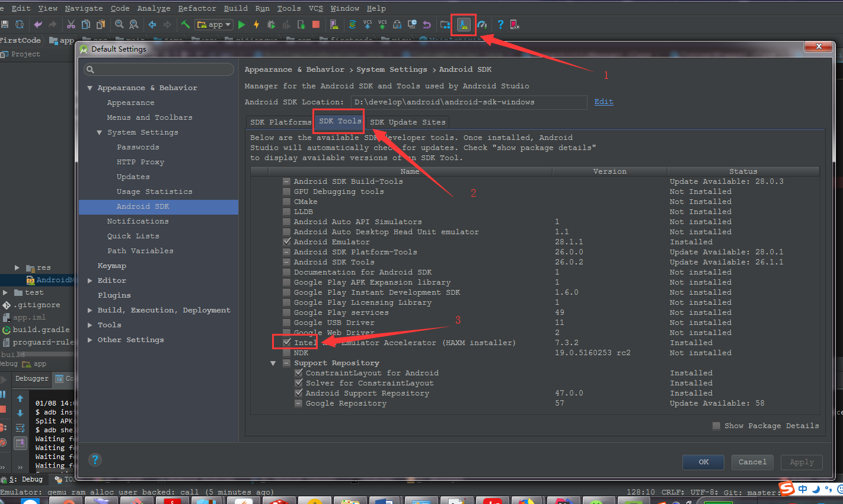This screenshot has width=843, height=504.
Task: Click the blue Help question mark in toolbar
Action: pyautogui.click(x=500, y=24)
